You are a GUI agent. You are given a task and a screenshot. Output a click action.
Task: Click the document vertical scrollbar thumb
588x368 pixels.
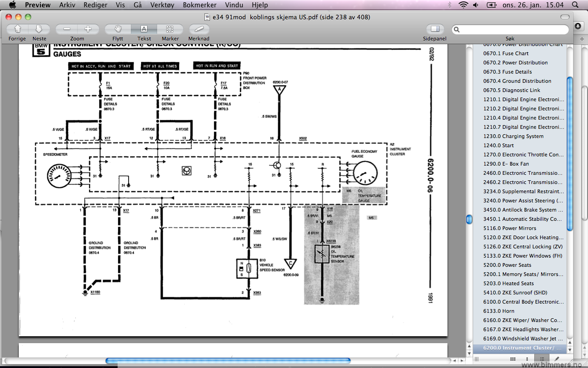[469, 219]
